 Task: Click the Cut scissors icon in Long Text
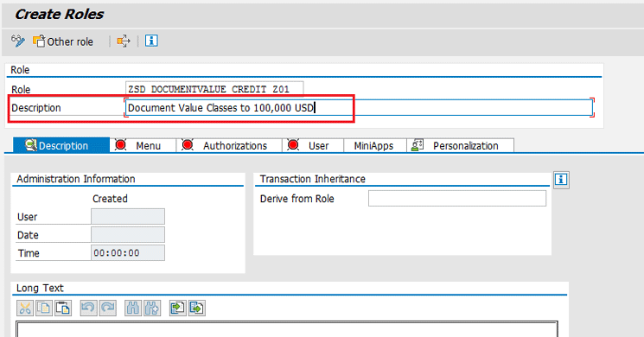click(x=25, y=308)
